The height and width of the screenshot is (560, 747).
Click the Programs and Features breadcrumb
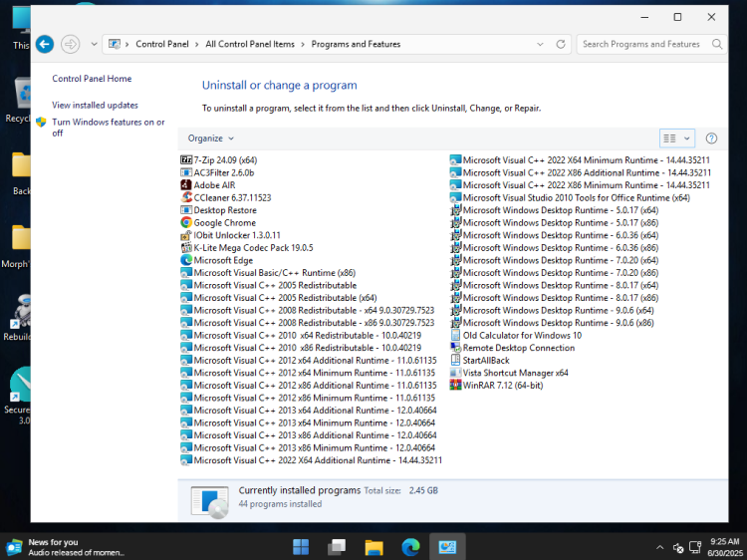click(x=356, y=44)
